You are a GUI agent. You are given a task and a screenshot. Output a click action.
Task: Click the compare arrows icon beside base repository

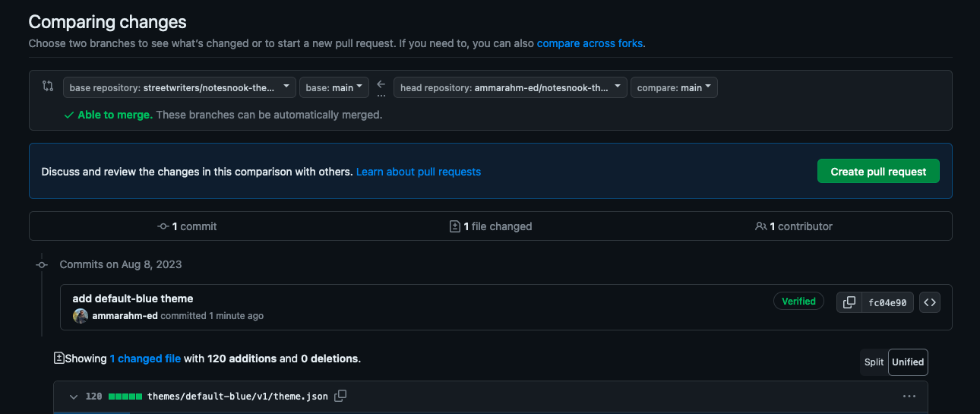[48, 86]
